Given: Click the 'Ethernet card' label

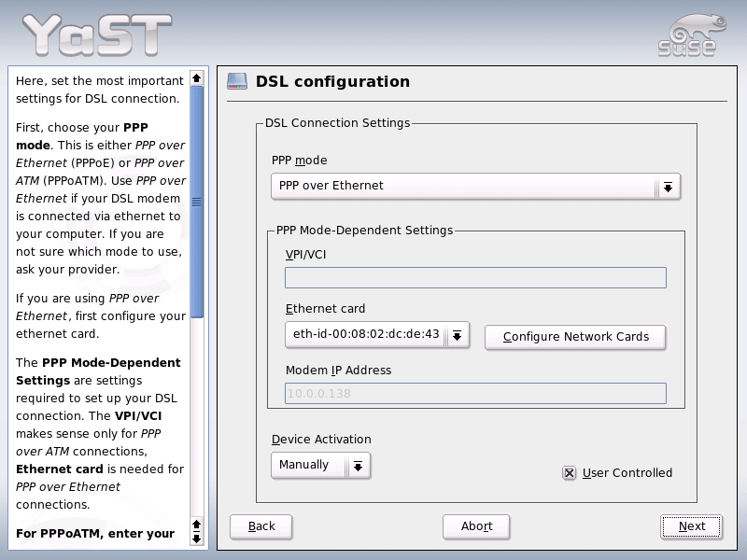Looking at the screenshot, I should (x=325, y=309).
